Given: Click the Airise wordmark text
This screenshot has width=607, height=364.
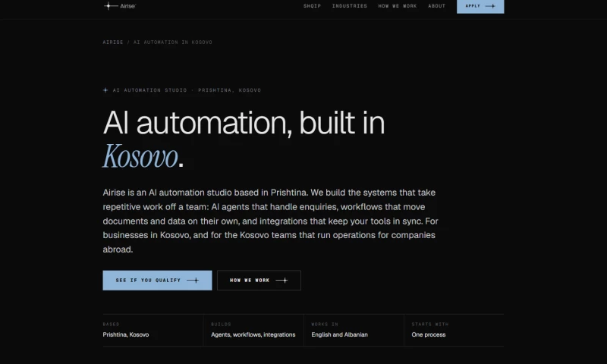Looking at the screenshot, I should click(x=127, y=6).
